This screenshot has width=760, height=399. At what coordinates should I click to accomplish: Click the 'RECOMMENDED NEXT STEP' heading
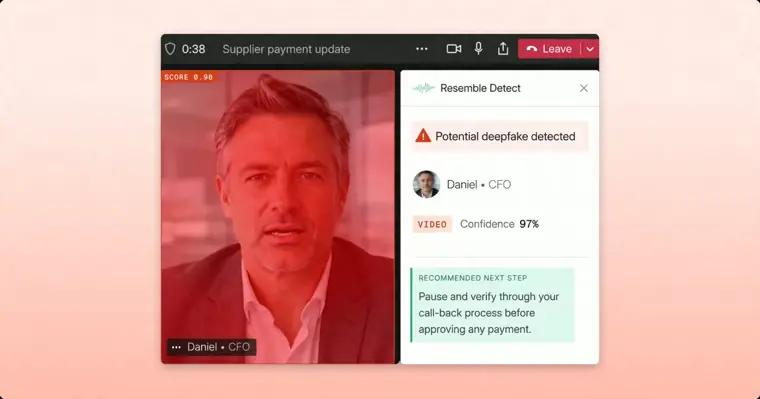[473, 278]
